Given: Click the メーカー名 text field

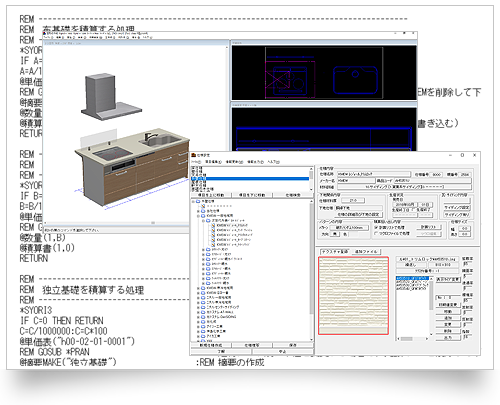Looking at the screenshot, I should pyautogui.click(x=356, y=180).
